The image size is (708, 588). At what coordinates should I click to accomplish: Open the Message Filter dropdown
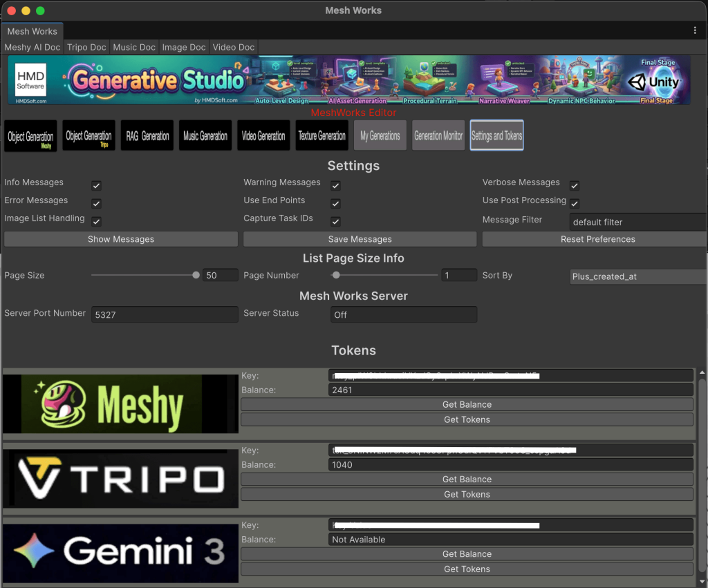pyautogui.click(x=638, y=222)
